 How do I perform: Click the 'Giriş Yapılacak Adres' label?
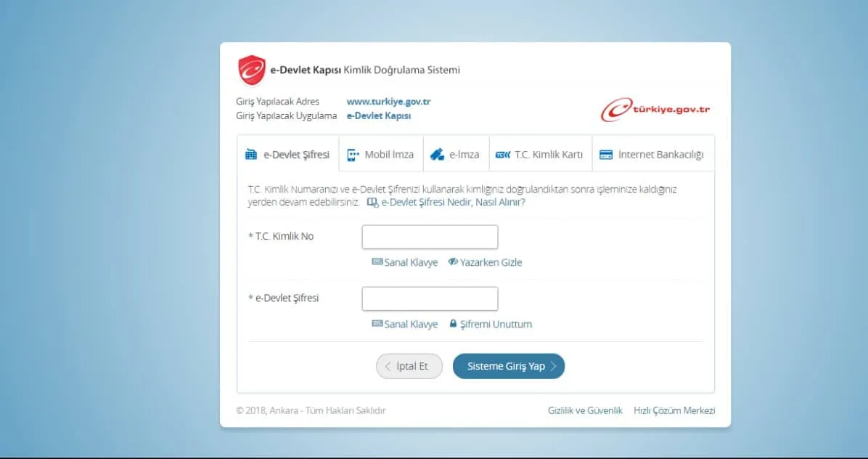coord(277,102)
